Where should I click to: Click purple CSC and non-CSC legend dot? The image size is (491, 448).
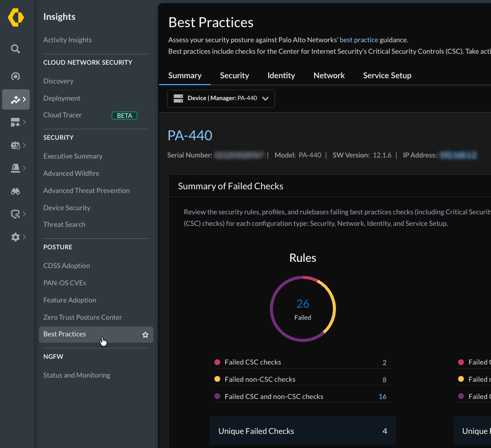[x=217, y=396]
